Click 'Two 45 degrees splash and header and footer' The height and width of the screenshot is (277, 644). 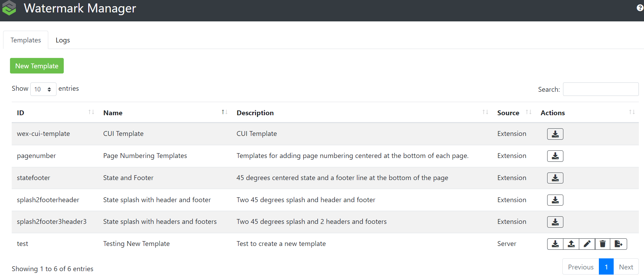coord(306,200)
